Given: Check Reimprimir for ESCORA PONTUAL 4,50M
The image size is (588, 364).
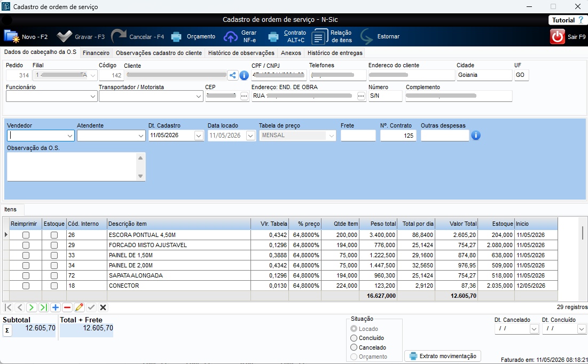Looking at the screenshot, I should [26, 235].
